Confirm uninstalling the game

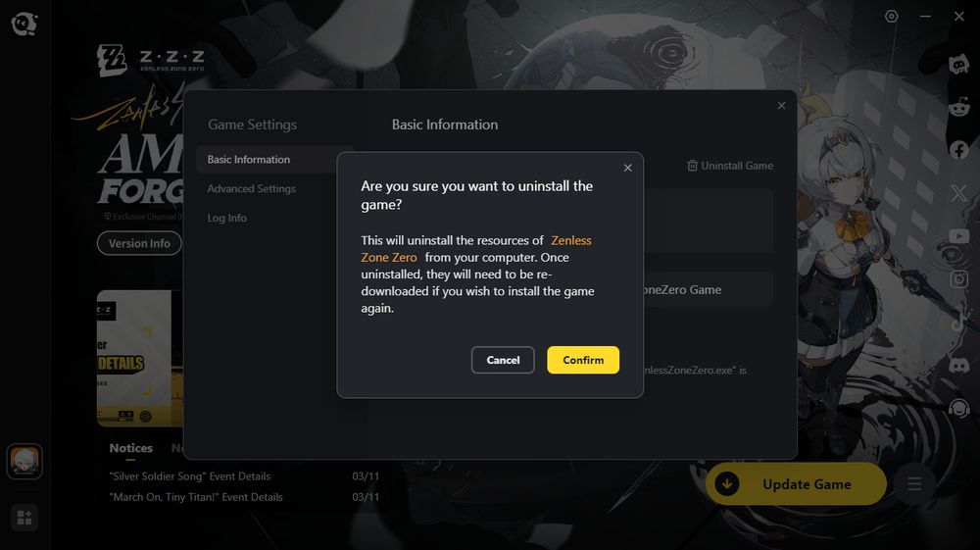point(583,360)
